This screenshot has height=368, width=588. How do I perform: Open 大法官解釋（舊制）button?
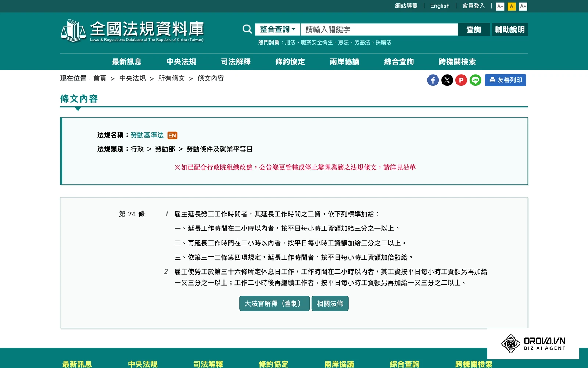[x=274, y=304]
